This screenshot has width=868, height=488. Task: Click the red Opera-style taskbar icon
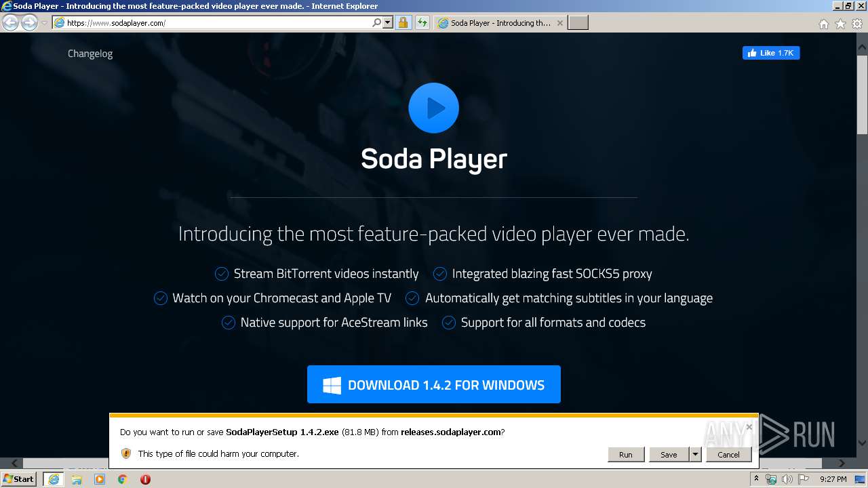[145, 479]
